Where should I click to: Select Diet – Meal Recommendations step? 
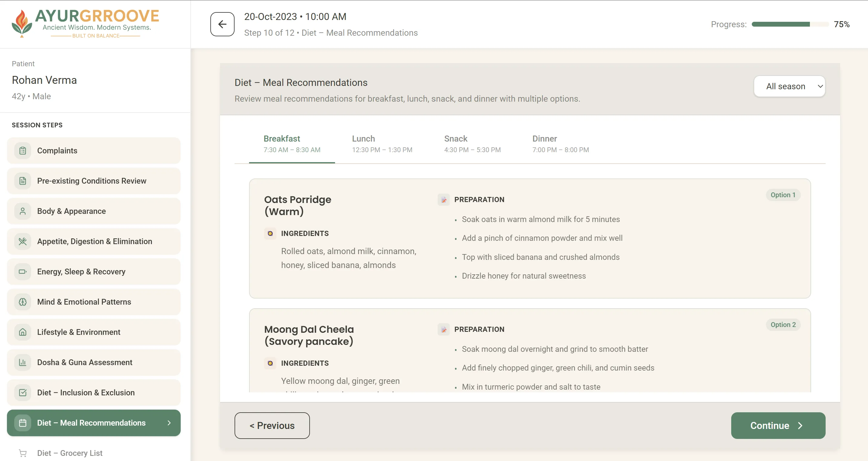(94, 423)
